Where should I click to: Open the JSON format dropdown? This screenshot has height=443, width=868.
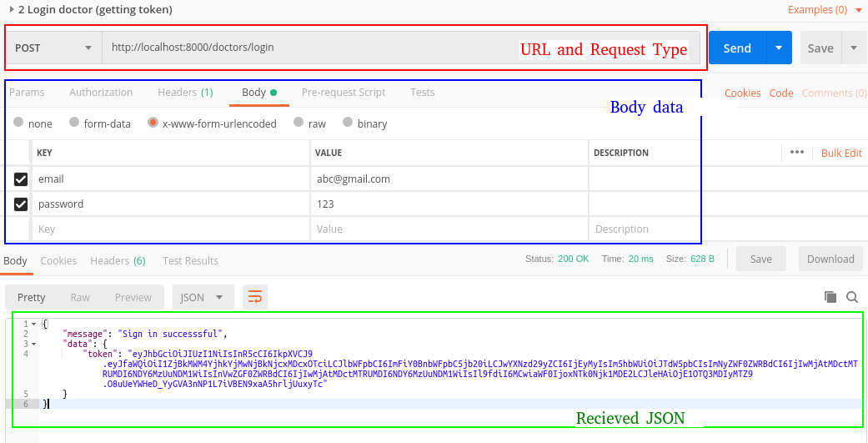pos(203,297)
